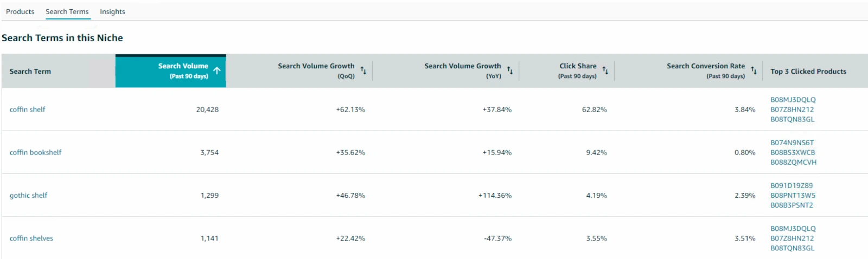
Task: Click the 'gothic shelf' search term
Action: pyautogui.click(x=29, y=196)
